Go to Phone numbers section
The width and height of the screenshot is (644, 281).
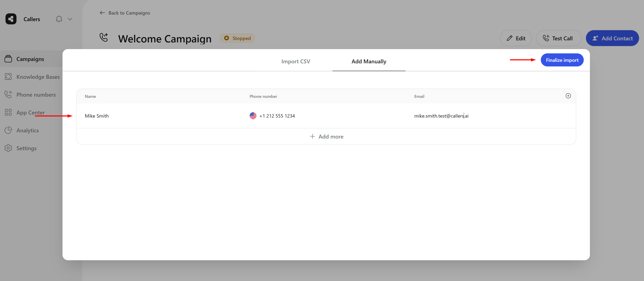[x=36, y=95]
